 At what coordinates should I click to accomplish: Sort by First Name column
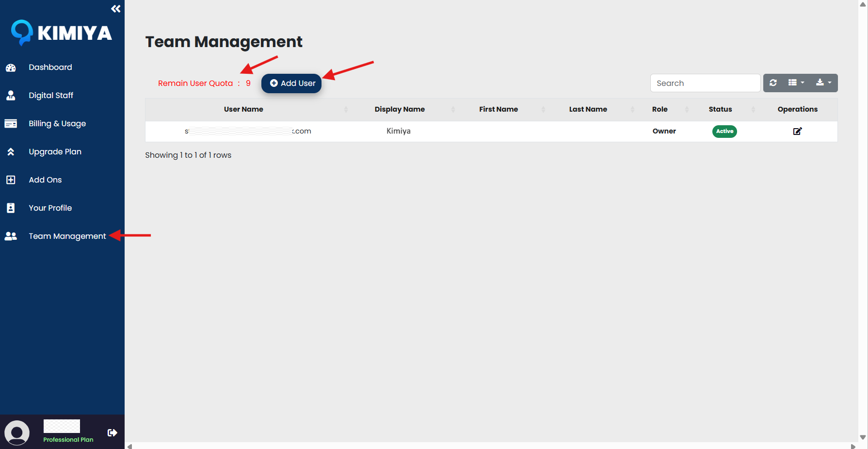point(498,109)
